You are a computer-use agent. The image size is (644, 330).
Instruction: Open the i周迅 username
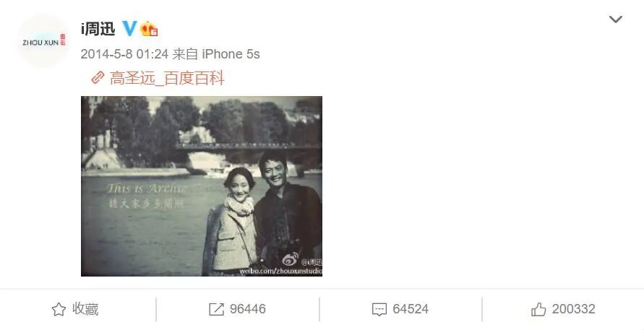point(98,29)
